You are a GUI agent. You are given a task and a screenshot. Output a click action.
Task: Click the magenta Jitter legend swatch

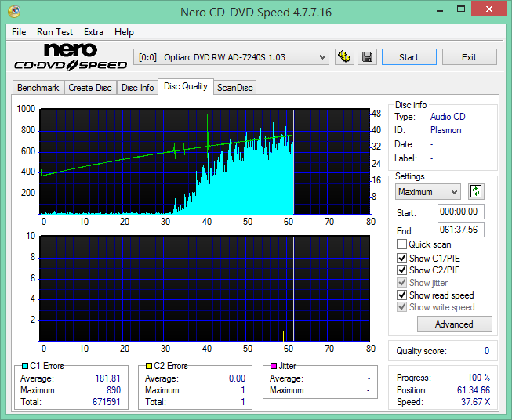[274, 366]
